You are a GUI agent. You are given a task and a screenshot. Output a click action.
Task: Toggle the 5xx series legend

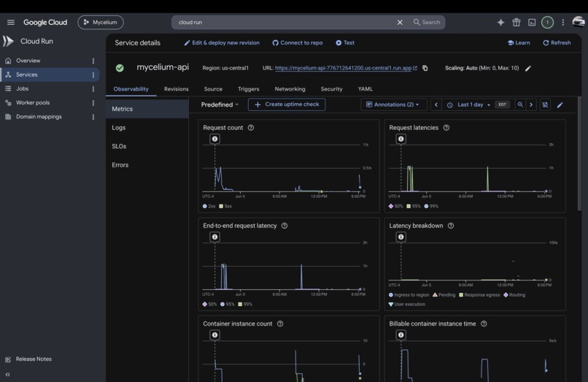(x=225, y=206)
